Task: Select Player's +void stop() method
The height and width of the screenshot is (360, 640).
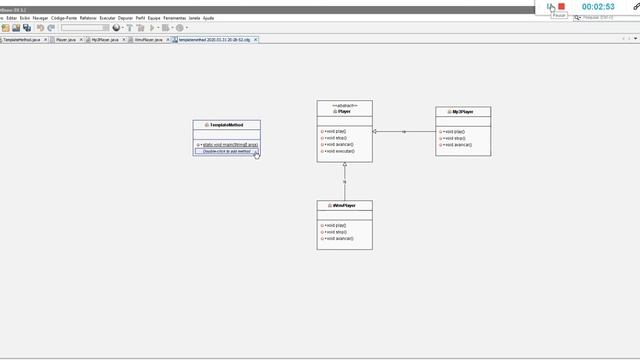Action: tap(333, 138)
